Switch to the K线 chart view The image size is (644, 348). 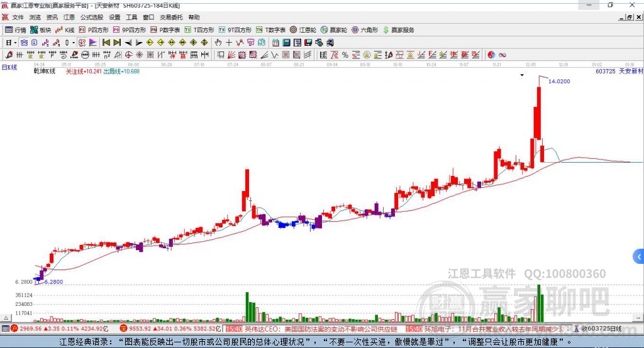[65, 30]
